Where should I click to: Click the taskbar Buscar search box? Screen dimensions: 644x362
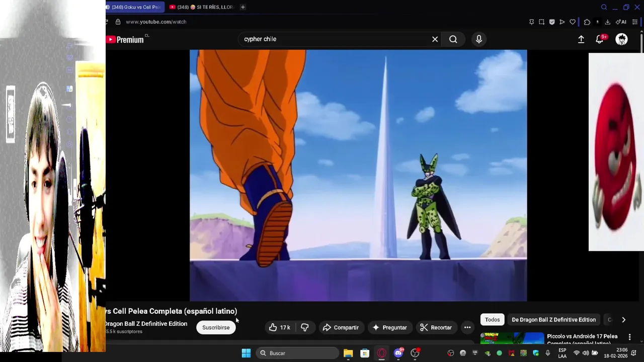(297, 353)
